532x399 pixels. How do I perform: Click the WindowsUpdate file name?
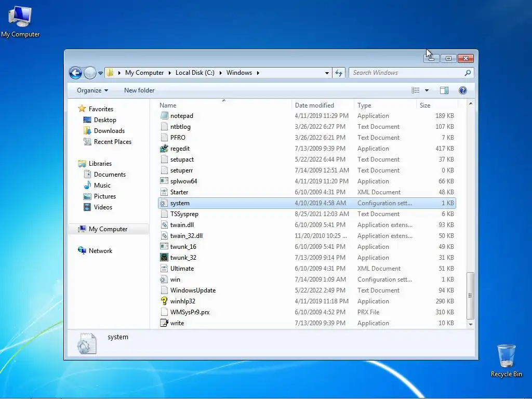(193, 290)
